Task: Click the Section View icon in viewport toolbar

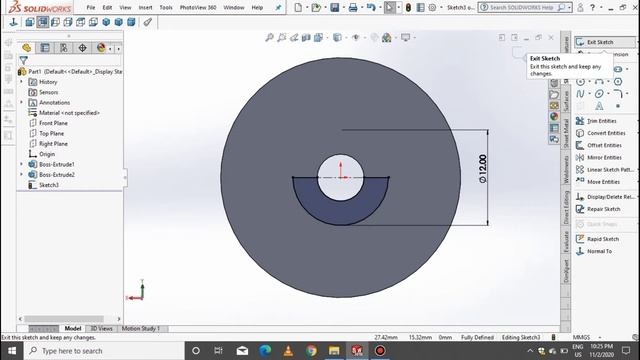Action: click(306, 38)
